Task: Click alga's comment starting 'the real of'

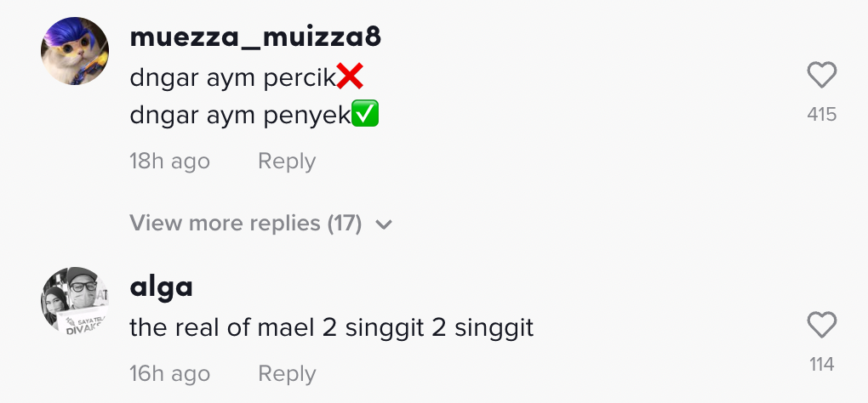Action: (331, 327)
